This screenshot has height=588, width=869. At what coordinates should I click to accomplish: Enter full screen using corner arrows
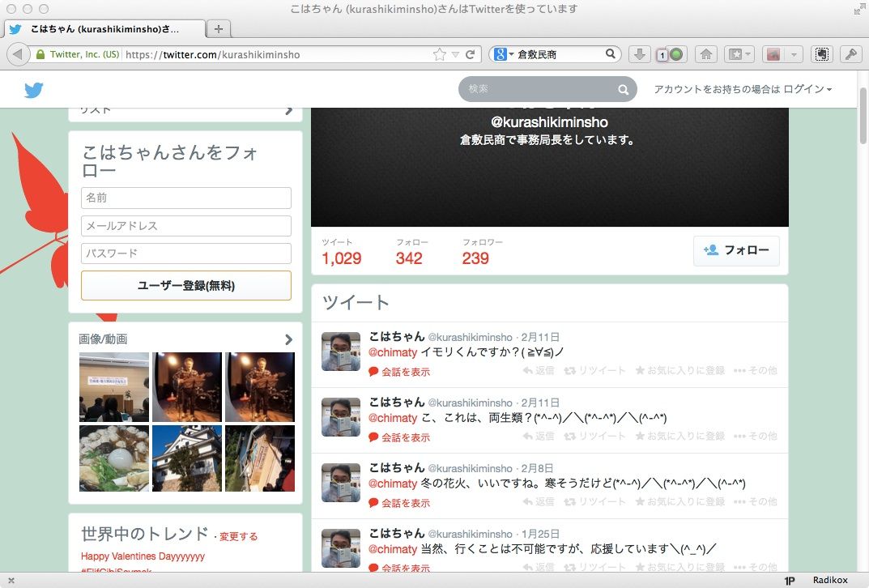[859, 10]
